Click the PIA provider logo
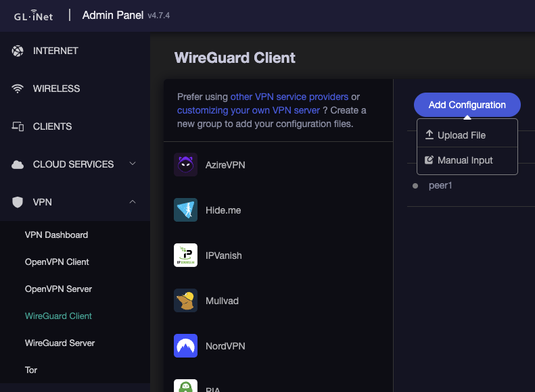Viewport: 535px width, 392px height. [185, 385]
